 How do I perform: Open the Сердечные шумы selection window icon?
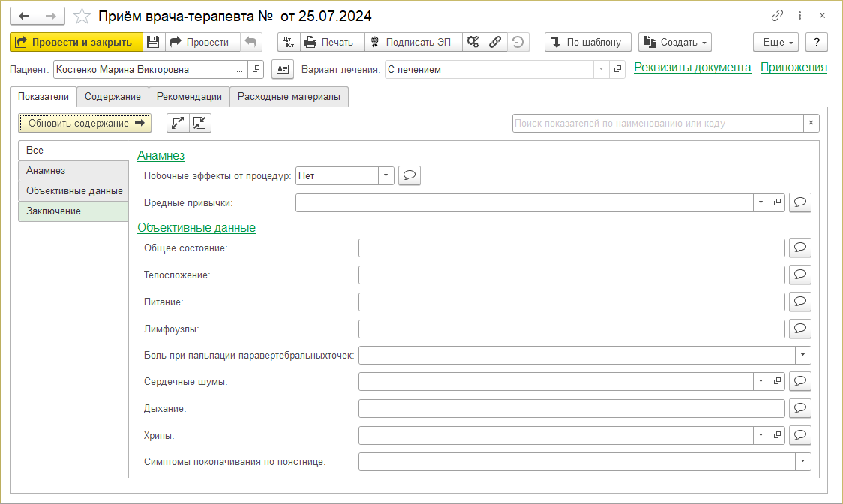777,381
